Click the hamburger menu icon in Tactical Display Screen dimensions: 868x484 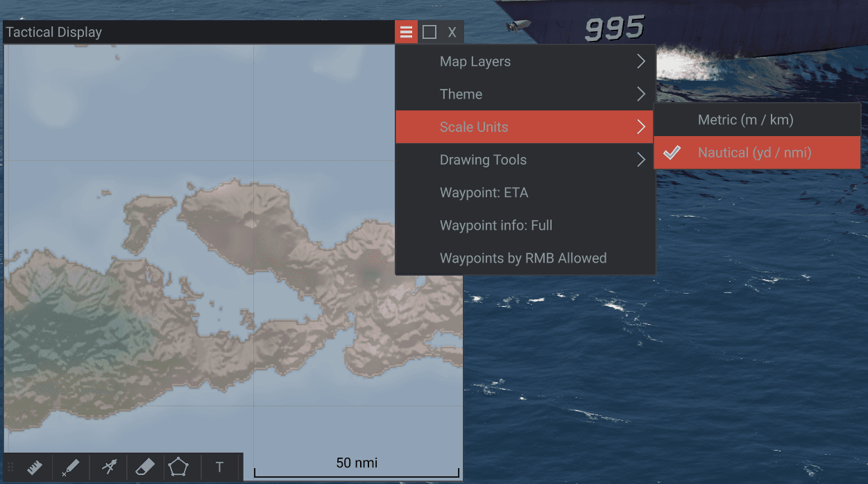(x=407, y=32)
